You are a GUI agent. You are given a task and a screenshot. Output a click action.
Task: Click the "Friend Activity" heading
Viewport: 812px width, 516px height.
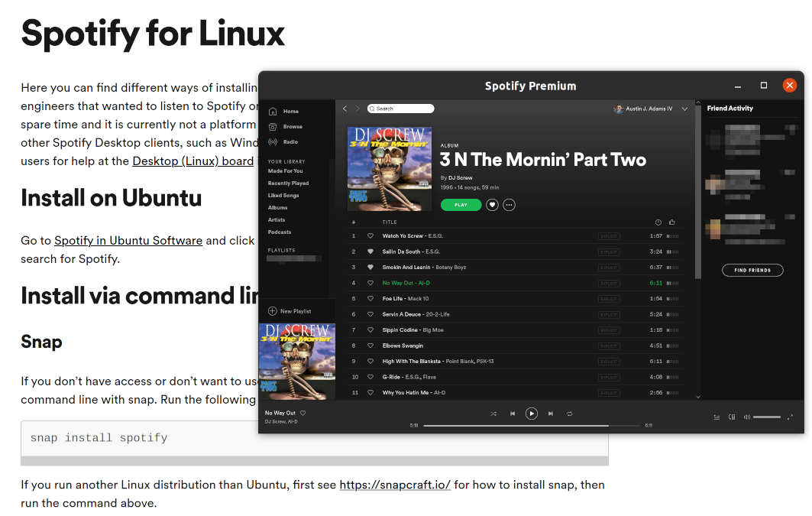coord(730,109)
